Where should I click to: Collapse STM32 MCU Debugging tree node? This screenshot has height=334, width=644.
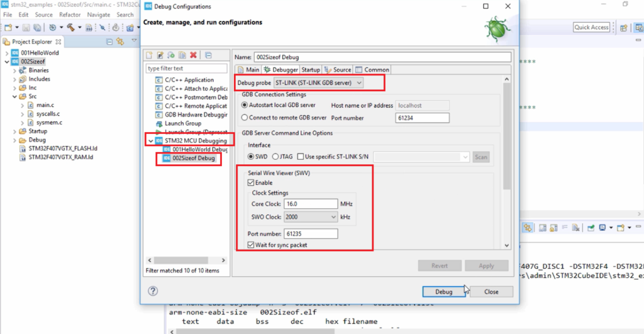(x=151, y=141)
